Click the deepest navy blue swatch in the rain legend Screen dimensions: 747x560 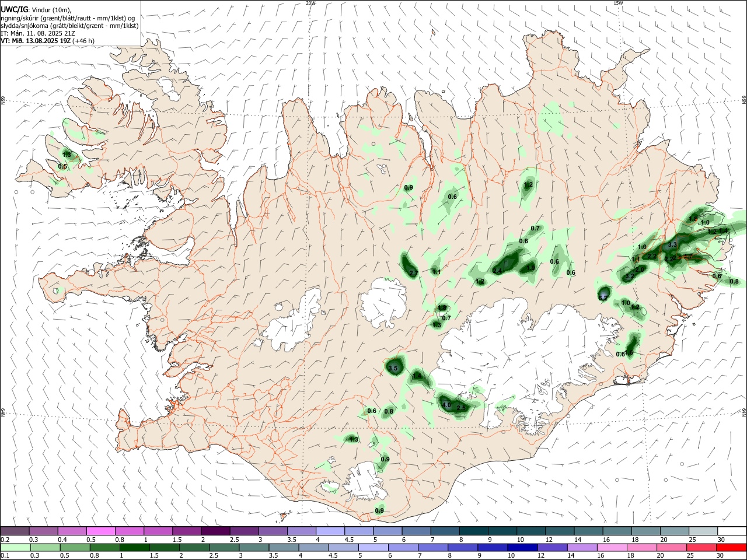coord(521,547)
